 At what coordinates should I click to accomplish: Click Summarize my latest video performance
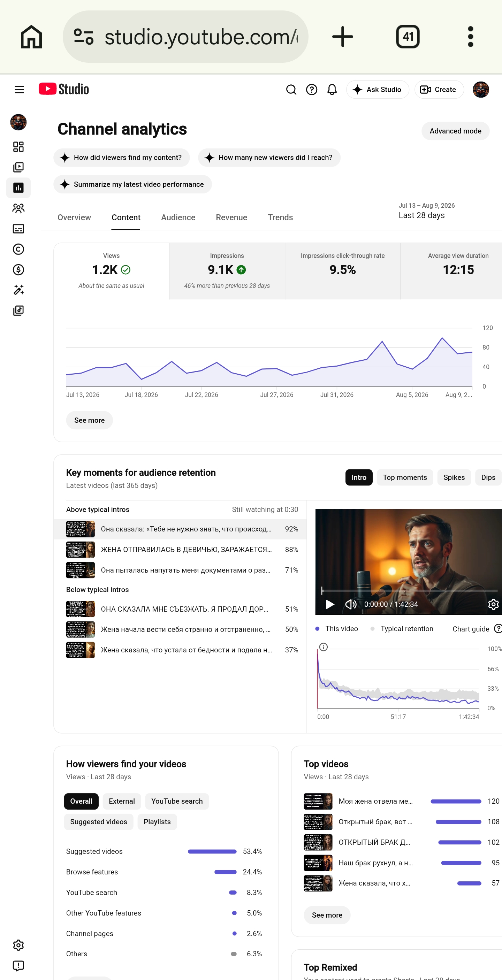click(132, 184)
